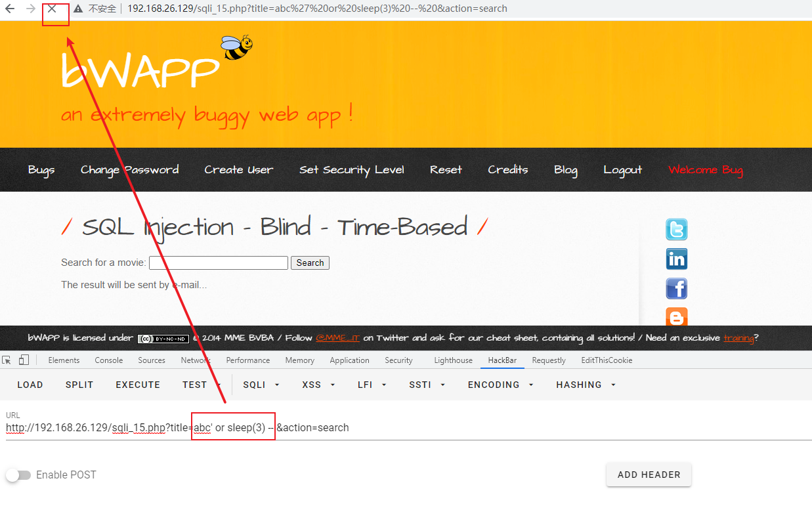Open the SSTI dropdown menu
The height and width of the screenshot is (510, 812).
coord(427,385)
